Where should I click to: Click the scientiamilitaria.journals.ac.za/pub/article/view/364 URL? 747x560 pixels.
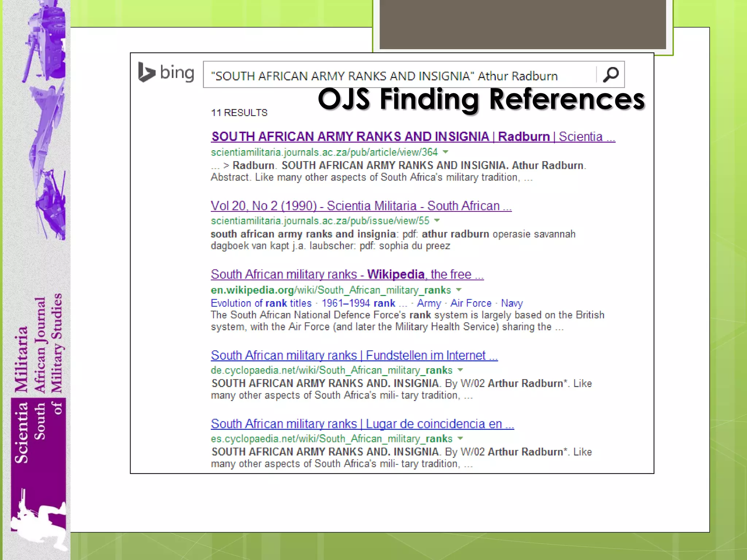pyautogui.click(x=324, y=152)
